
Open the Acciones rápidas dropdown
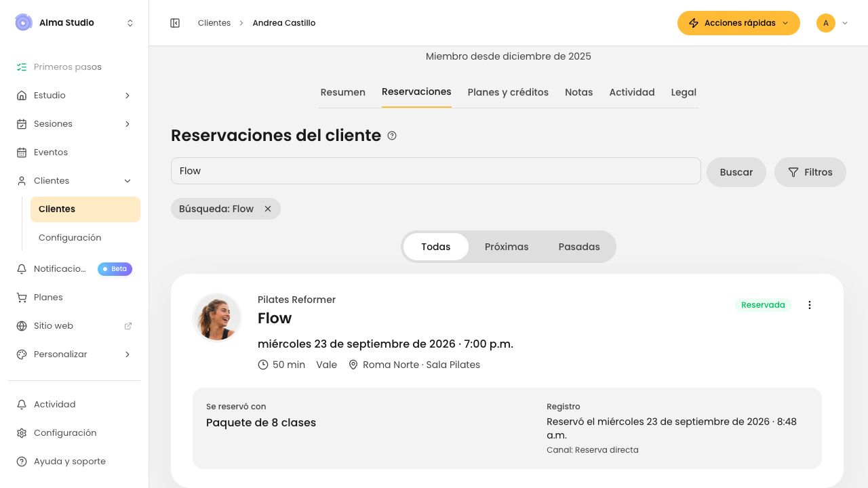point(738,23)
